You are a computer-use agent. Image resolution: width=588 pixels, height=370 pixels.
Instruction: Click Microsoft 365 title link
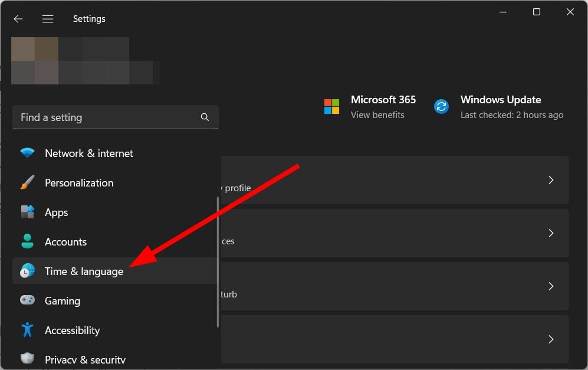coord(383,100)
